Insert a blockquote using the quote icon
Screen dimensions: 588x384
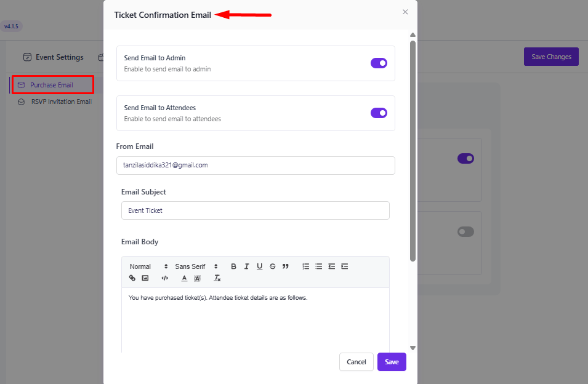coord(285,266)
